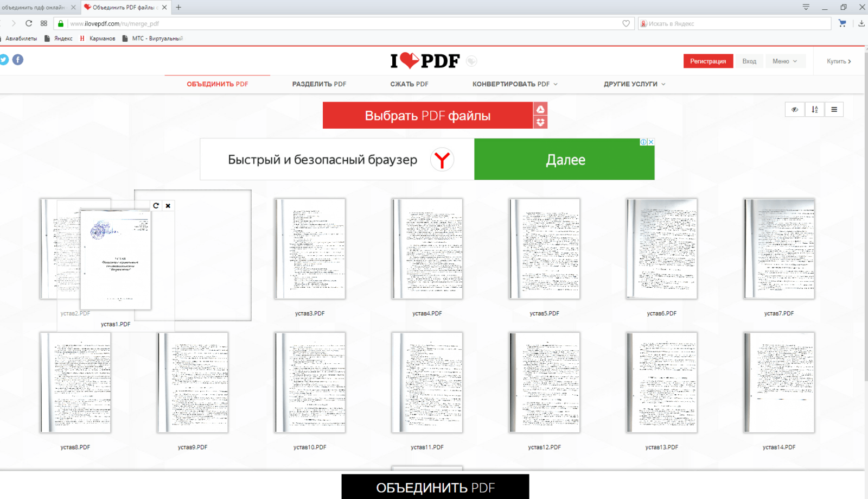868x499 pixels.
Task: Go forward in browser history
Action: [14, 23]
